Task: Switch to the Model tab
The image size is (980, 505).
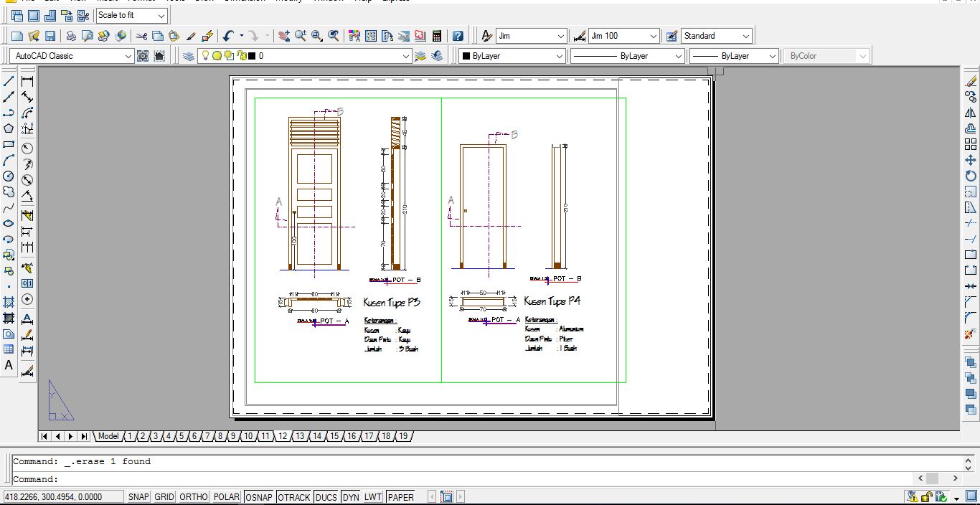Action: pyautogui.click(x=108, y=436)
